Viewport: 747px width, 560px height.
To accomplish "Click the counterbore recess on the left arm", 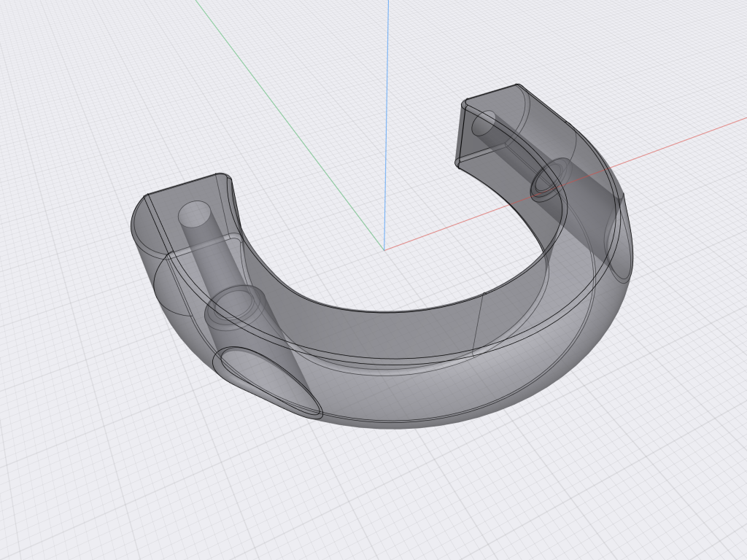I will click(x=235, y=308).
